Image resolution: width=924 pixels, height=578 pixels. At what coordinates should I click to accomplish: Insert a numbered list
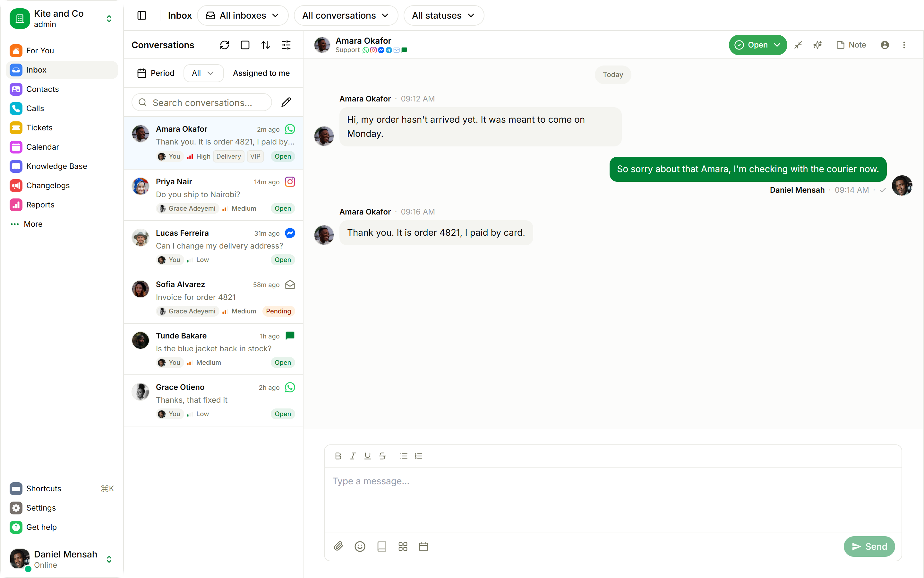418,456
